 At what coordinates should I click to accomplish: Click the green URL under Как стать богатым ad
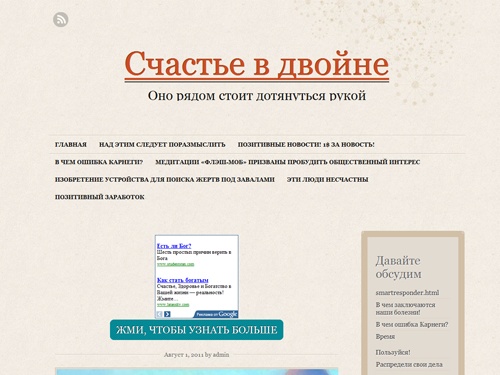(173, 305)
